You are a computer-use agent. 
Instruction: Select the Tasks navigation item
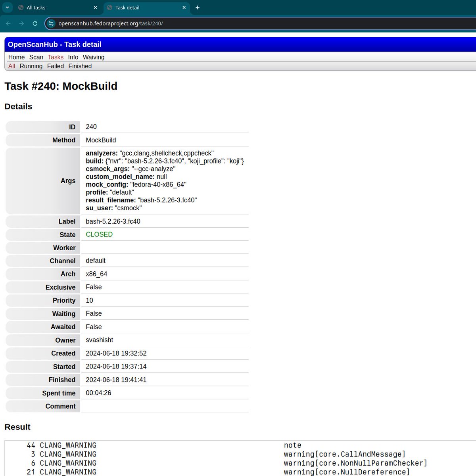[x=56, y=57]
